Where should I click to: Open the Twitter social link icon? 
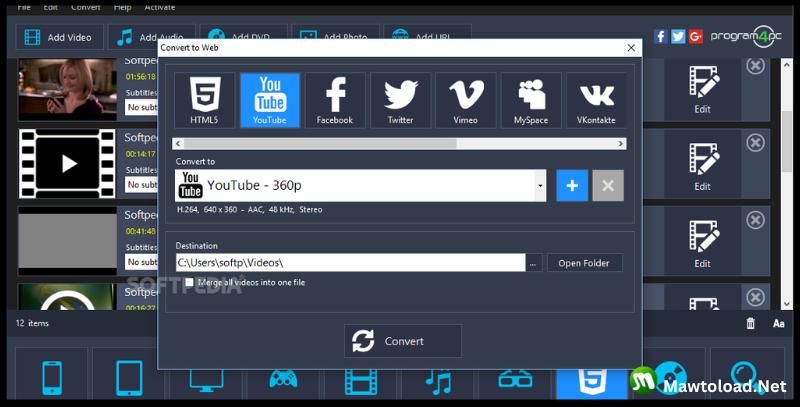click(678, 36)
